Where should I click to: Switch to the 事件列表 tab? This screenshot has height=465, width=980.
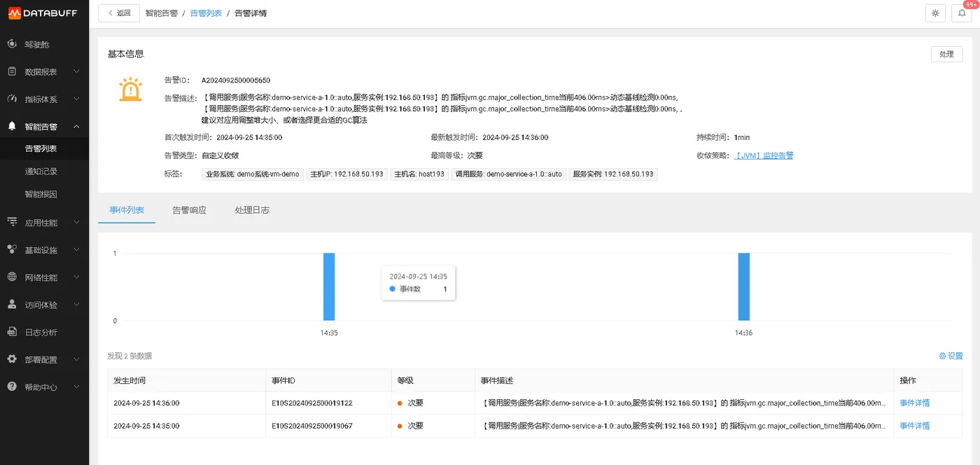[127, 210]
